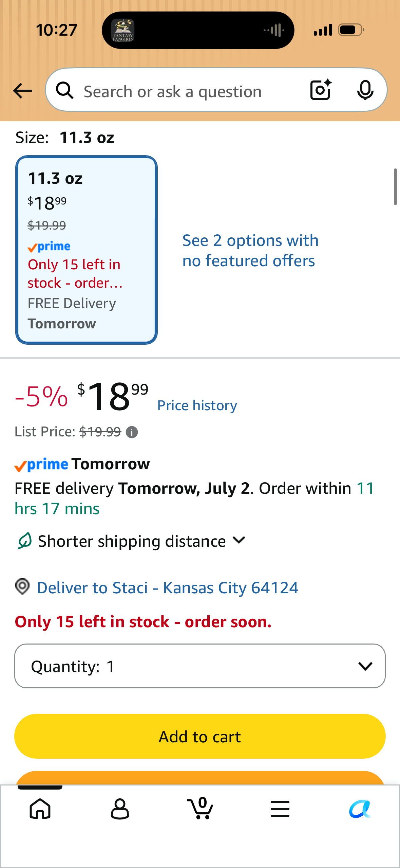Click Add to cart button
The image size is (400, 868).
[200, 736]
